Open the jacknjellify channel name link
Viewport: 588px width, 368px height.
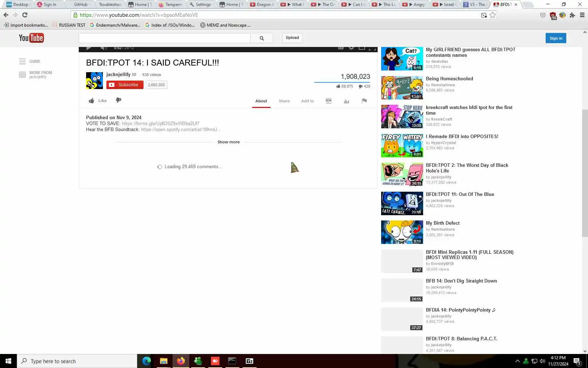[x=118, y=74]
